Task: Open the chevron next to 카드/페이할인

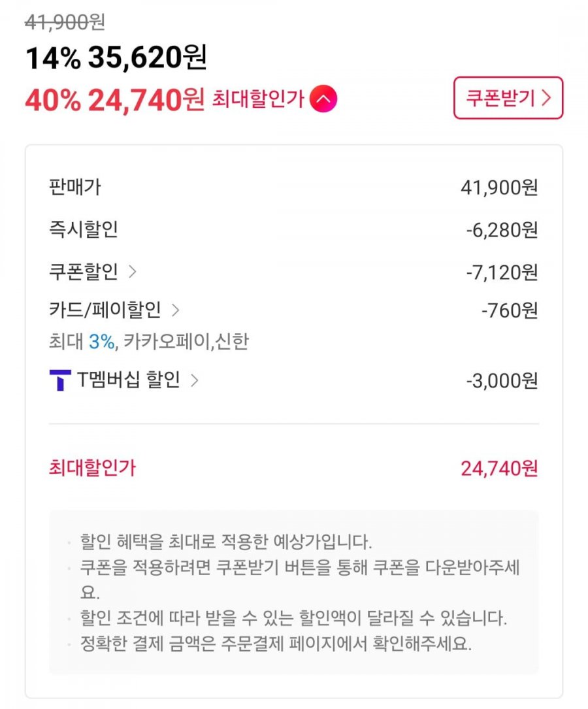Action: click(175, 310)
